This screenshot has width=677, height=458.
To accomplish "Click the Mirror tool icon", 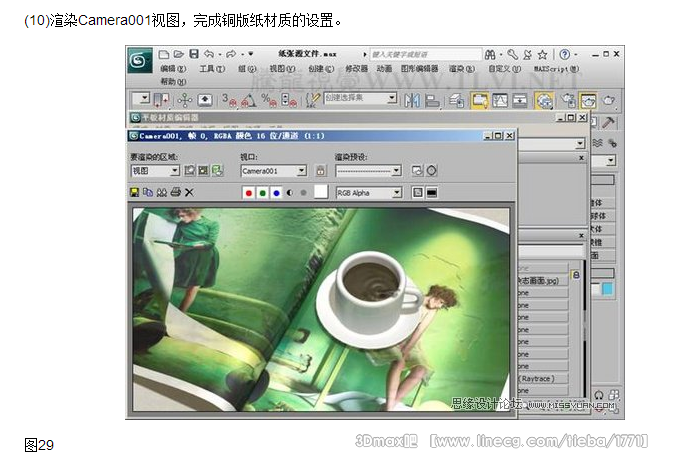I will [412, 101].
